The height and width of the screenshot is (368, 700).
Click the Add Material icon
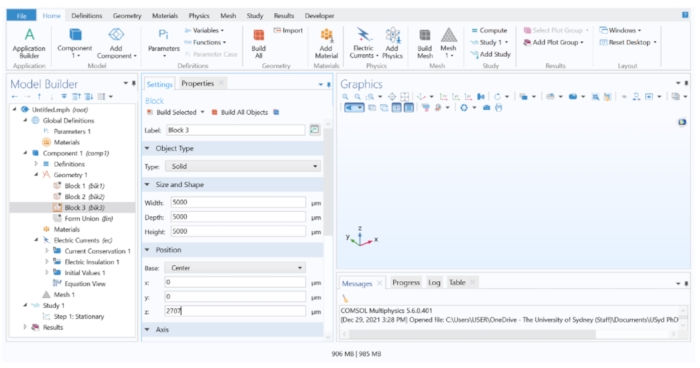pos(326,44)
